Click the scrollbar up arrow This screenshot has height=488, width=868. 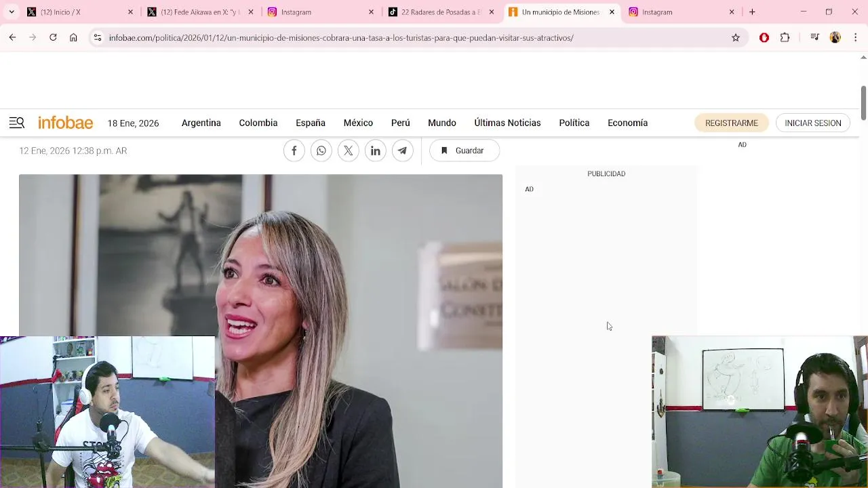[x=863, y=58]
